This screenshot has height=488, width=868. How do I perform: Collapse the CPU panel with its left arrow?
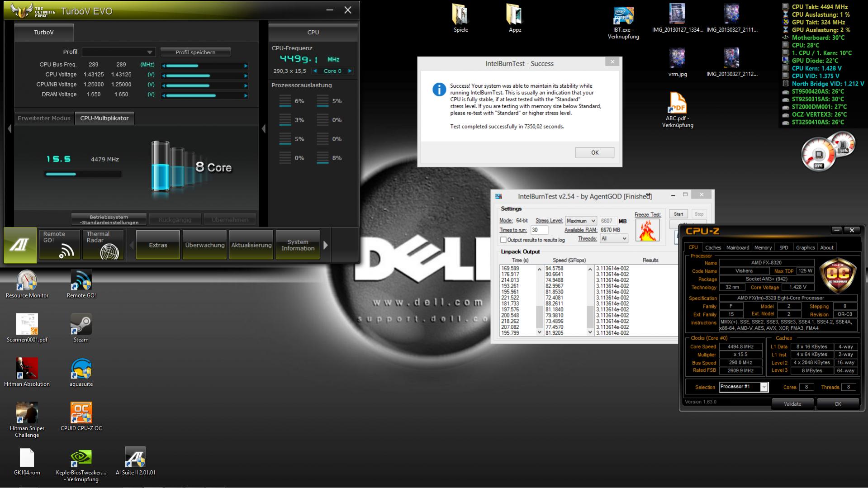[x=264, y=129]
